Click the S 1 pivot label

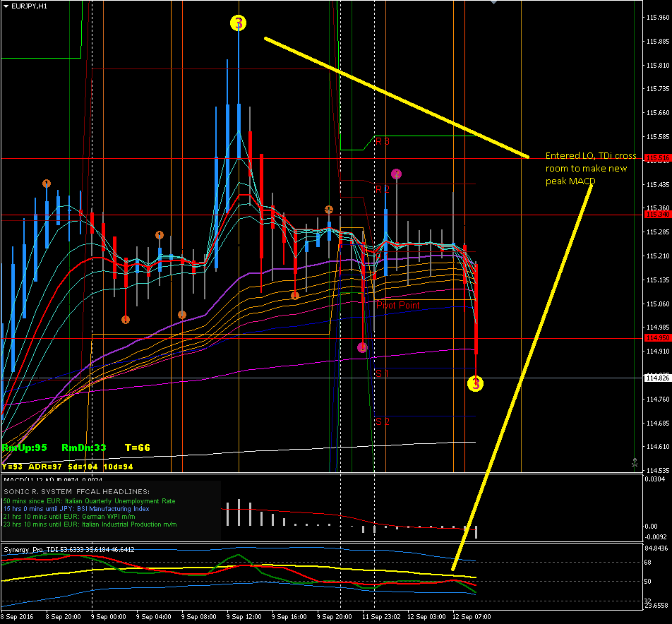pos(382,373)
